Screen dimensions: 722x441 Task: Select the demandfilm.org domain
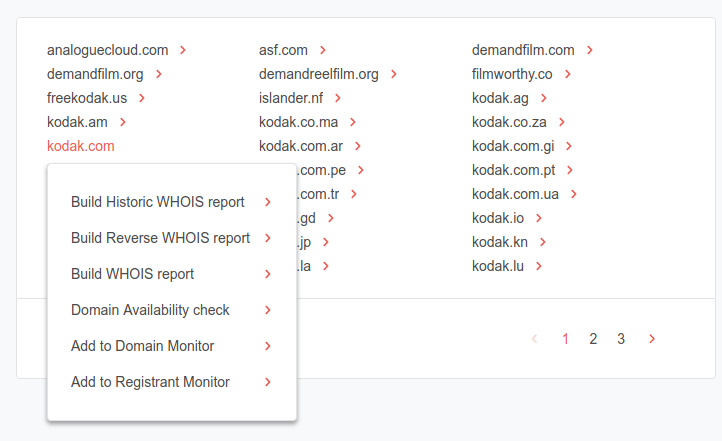[95, 74]
